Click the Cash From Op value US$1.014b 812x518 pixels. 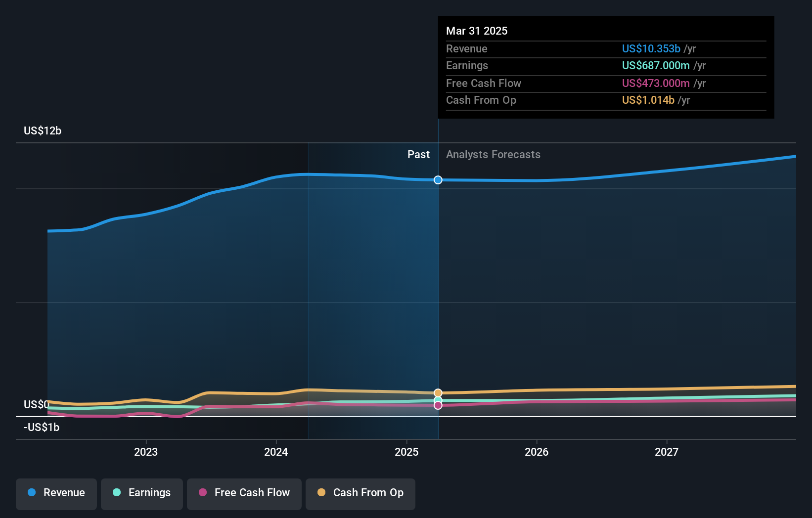tap(648, 100)
